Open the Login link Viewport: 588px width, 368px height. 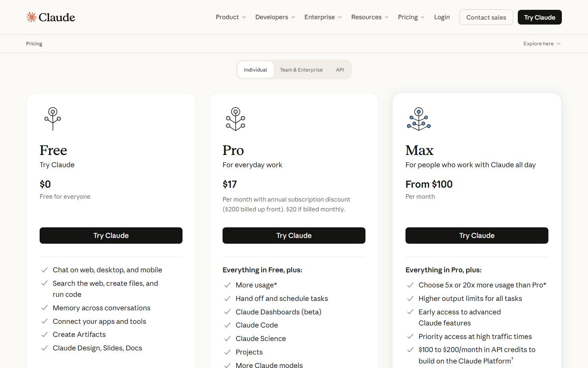[x=442, y=17]
